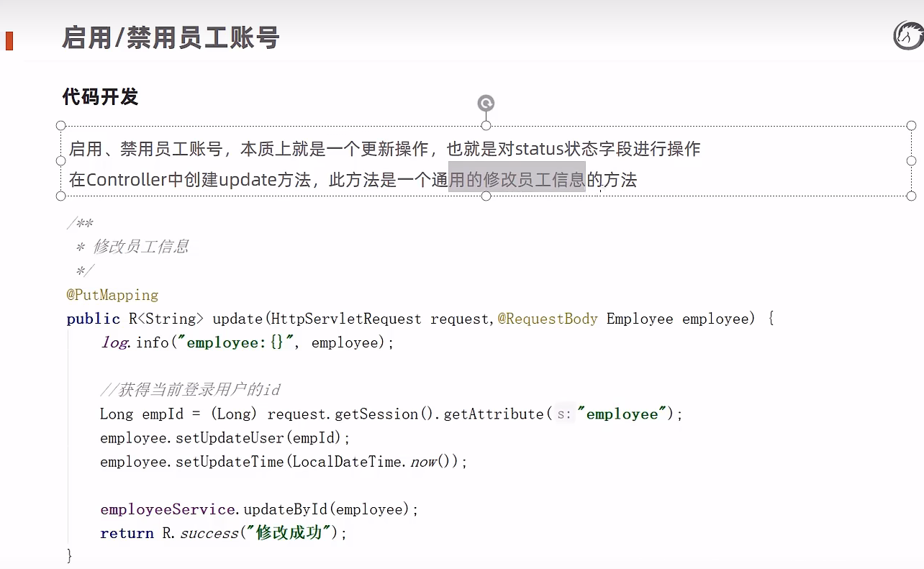The height and width of the screenshot is (569, 924).
Task: Click the text line mentioning status状态字段
Action: 384,149
